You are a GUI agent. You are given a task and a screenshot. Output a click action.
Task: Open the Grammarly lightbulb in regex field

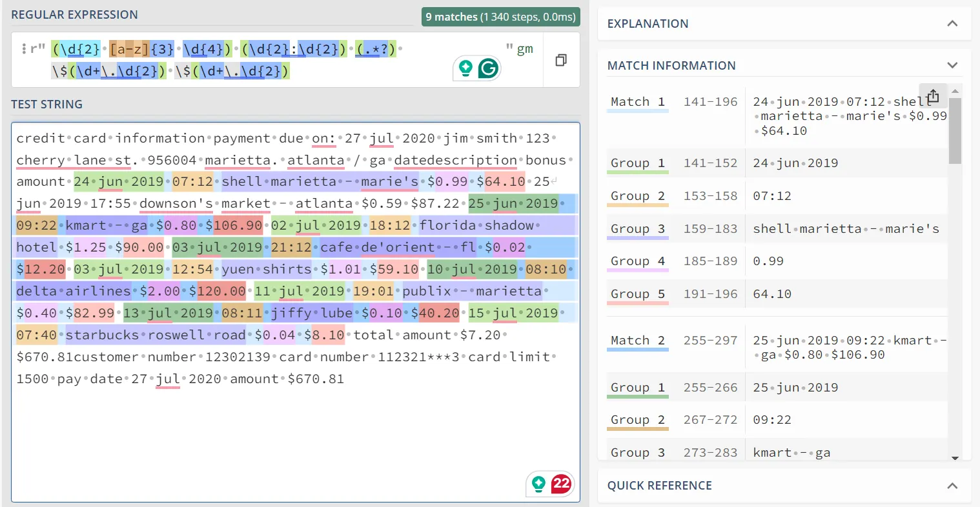(465, 68)
